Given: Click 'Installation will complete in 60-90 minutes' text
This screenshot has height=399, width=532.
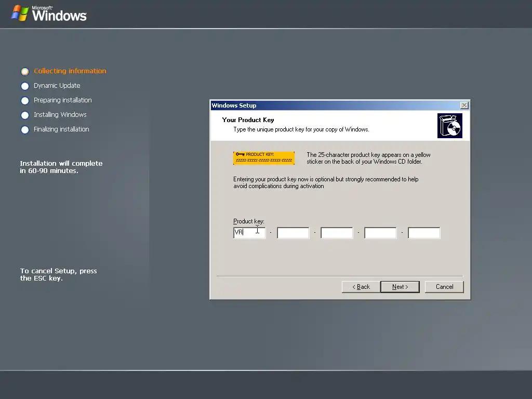Looking at the screenshot, I should (61, 167).
